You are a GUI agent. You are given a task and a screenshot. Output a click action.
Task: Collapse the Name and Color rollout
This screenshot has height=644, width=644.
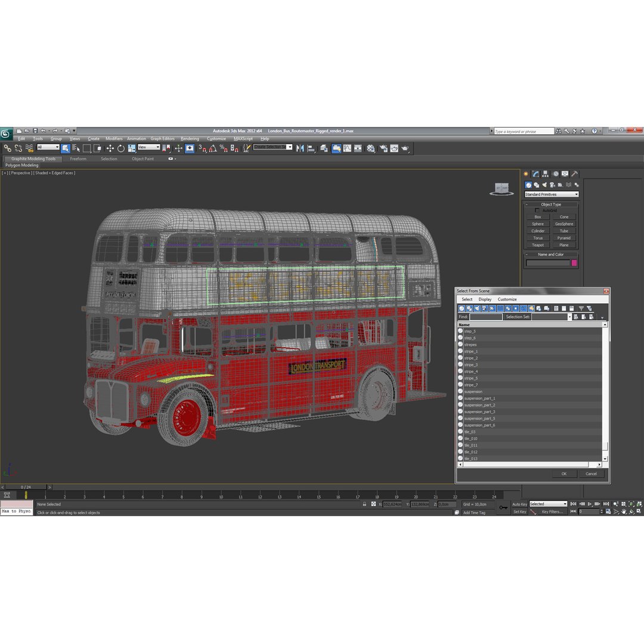[x=551, y=254]
